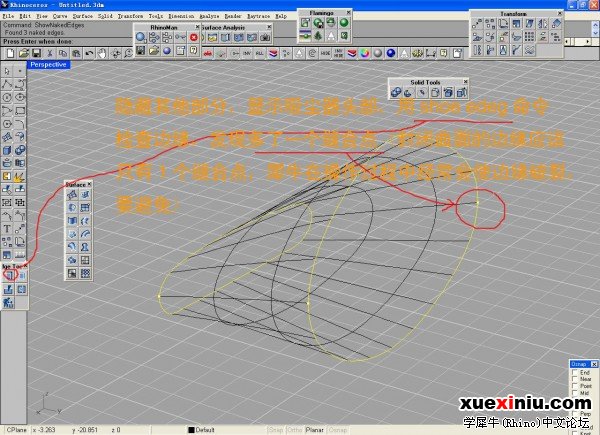Click the red car icon in main toolbar

pyautogui.click(x=208, y=53)
